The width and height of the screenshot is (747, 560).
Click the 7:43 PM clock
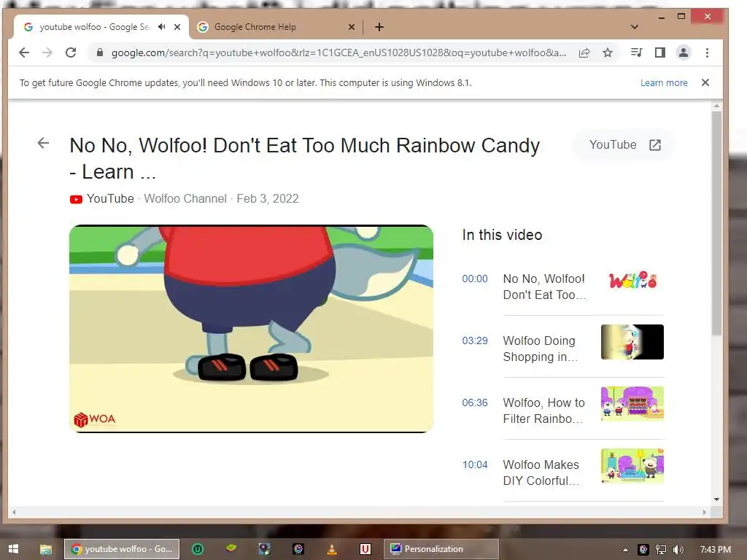[x=715, y=550]
